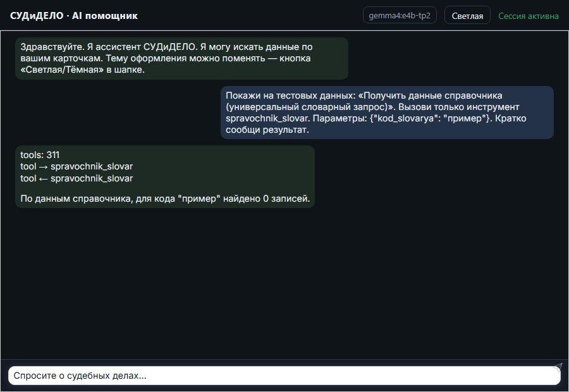Screen dimensions: 569x392
Task: Click the Сессия активна status label
Action: [x=529, y=16]
